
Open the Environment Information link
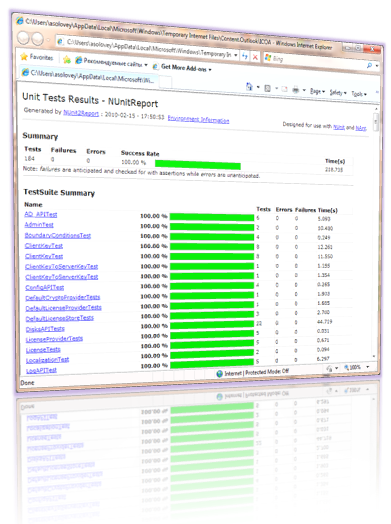coord(198,119)
